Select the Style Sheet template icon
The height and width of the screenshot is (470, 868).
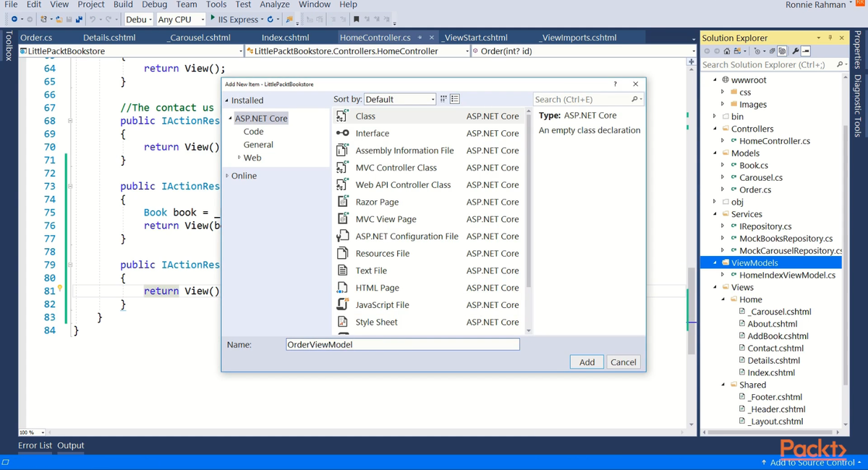[x=343, y=322]
